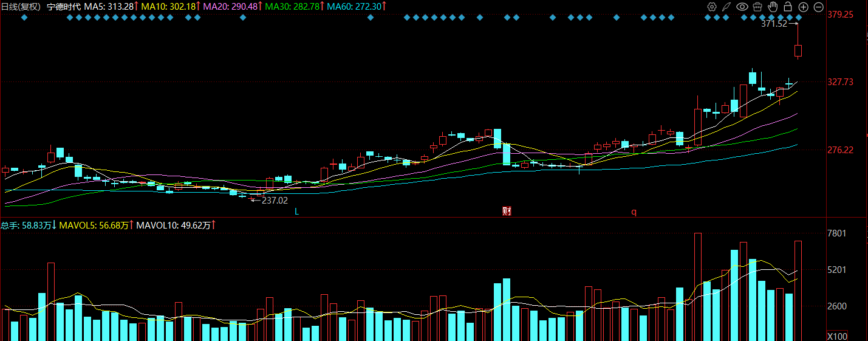The image size is (868, 341).
Task: Click volume axis value 2600
Action: pyautogui.click(x=836, y=306)
